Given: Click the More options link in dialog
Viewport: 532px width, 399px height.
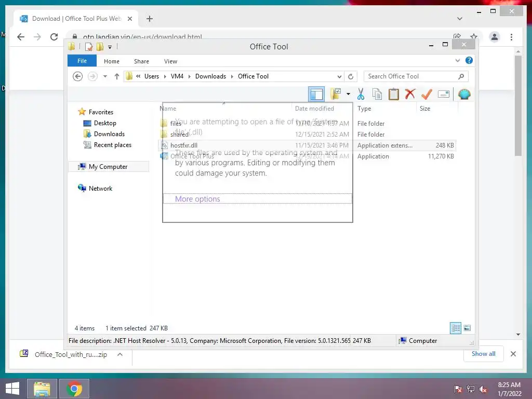Looking at the screenshot, I should coord(197,199).
